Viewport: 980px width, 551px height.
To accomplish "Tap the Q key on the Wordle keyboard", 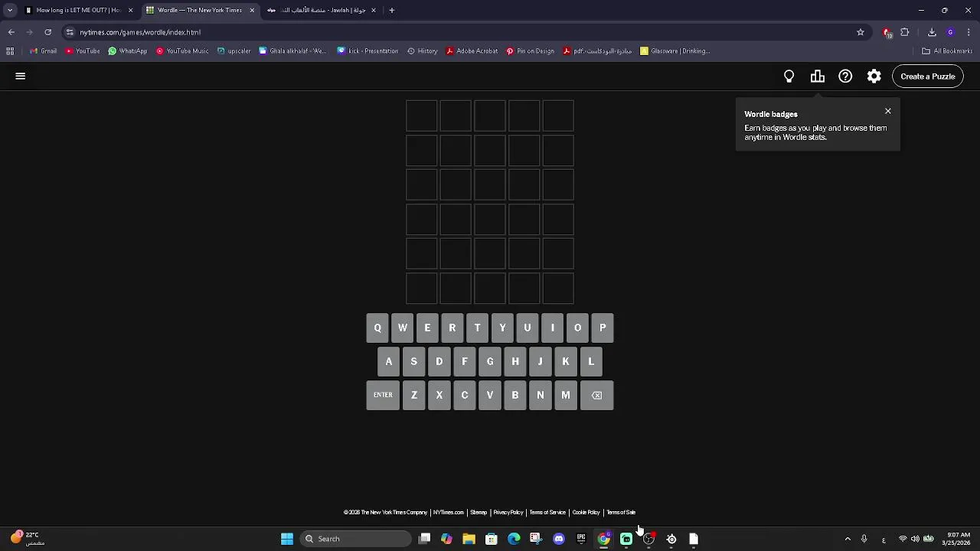I will pos(377,328).
